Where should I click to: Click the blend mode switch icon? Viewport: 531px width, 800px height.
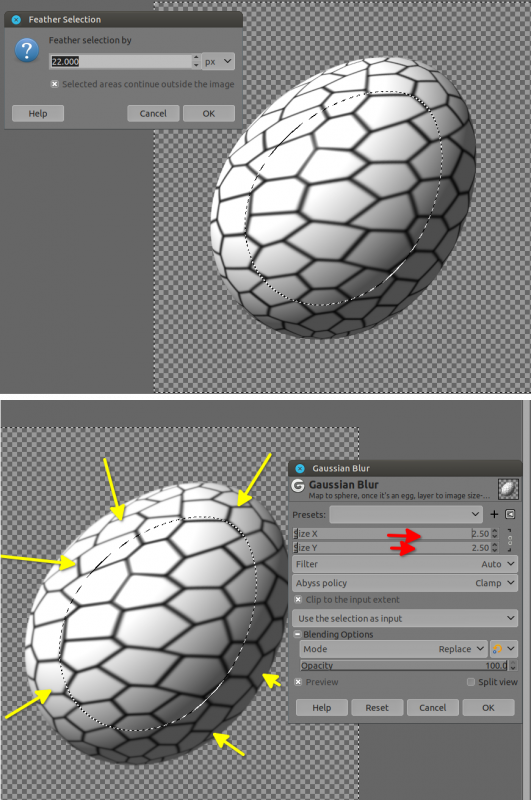tap(497, 649)
